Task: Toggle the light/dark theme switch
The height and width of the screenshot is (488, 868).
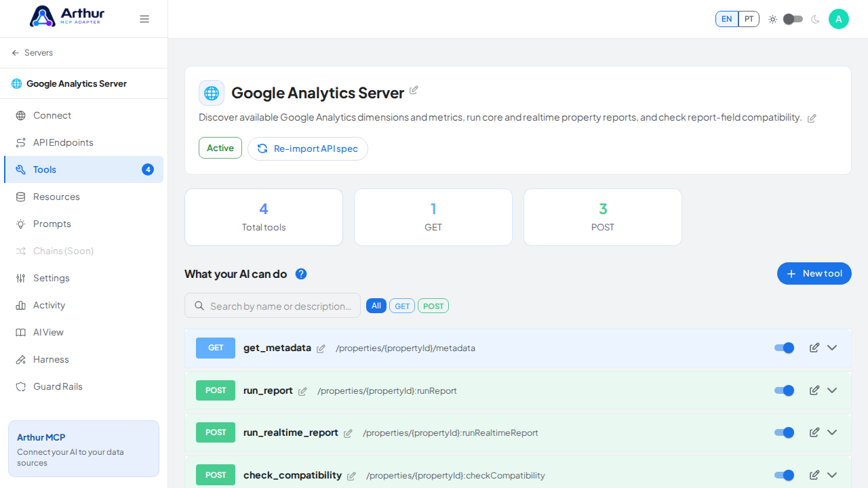Action: click(793, 19)
